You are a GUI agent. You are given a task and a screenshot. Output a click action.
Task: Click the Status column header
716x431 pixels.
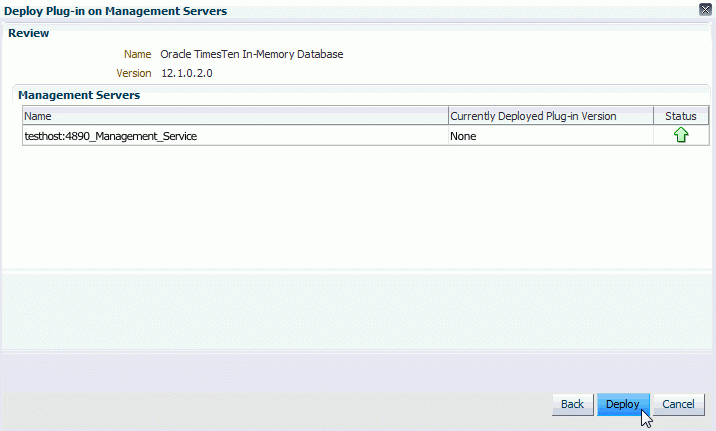pos(681,116)
